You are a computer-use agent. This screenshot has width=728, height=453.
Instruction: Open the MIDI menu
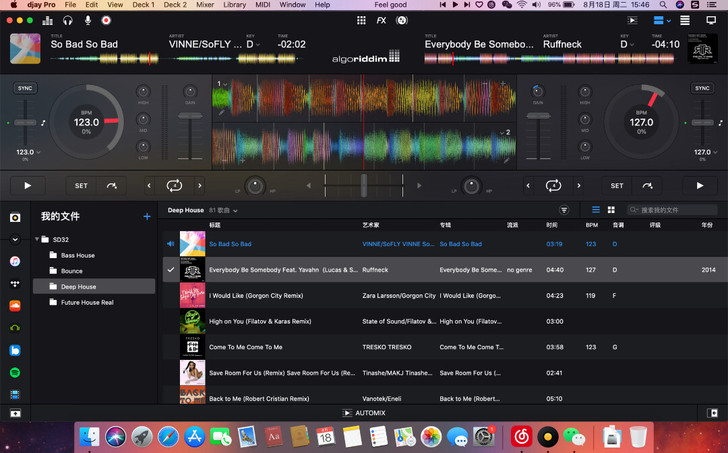click(263, 5)
